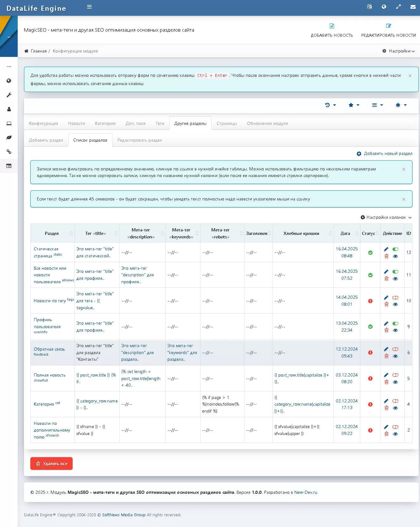Open the Редактировать раздел subtab
420x527 pixels.
point(140,140)
